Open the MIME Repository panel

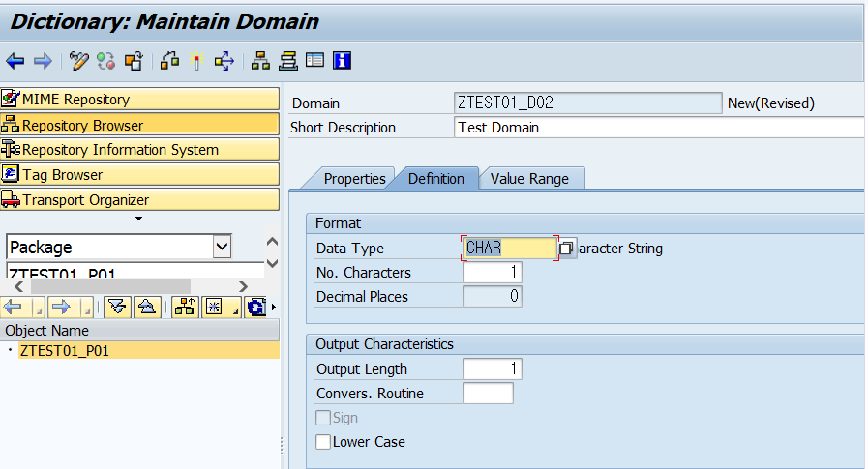click(139, 99)
